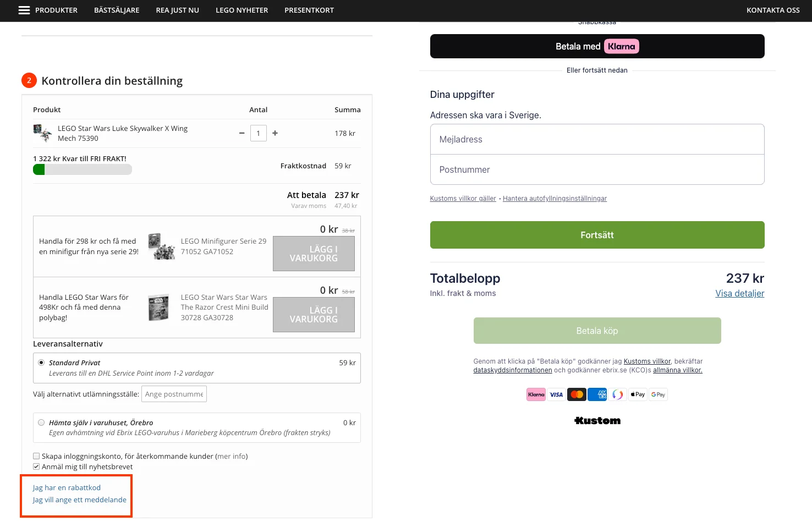Open the LEGO NYHETER page
This screenshot has height=527, width=812.
(242, 10)
